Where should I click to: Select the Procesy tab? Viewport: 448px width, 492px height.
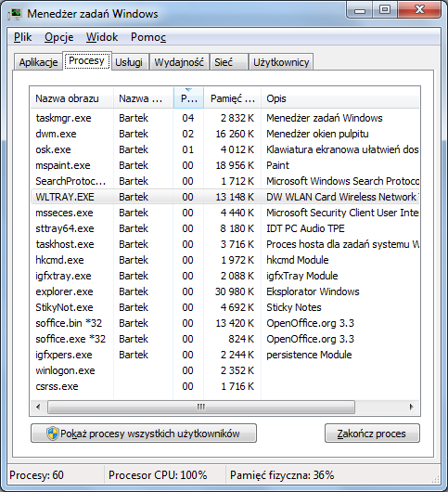87,60
